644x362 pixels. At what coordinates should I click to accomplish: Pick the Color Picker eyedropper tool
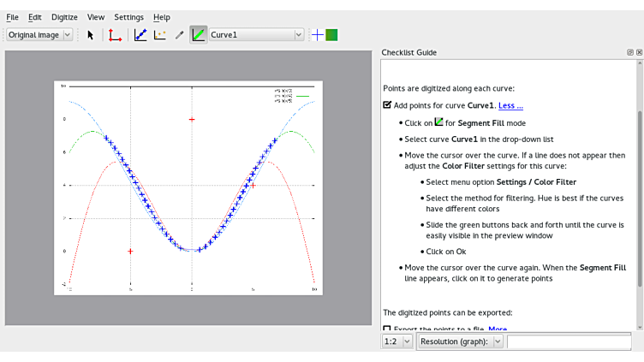pos(179,35)
